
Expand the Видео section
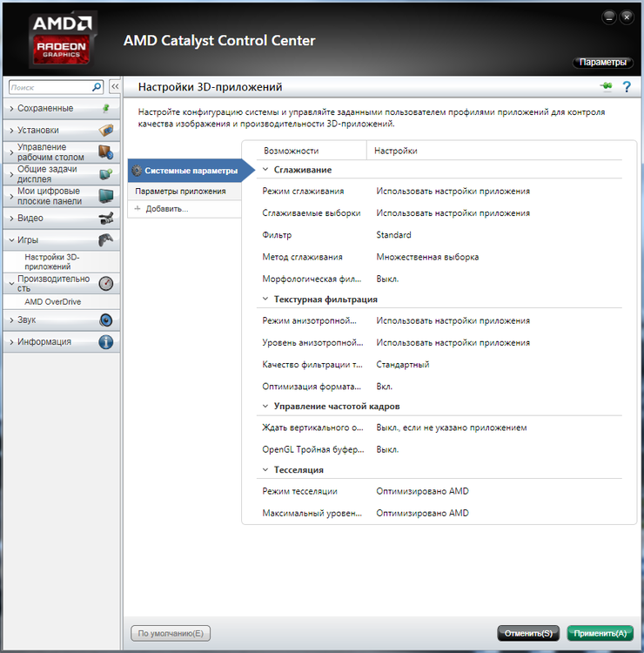point(11,219)
